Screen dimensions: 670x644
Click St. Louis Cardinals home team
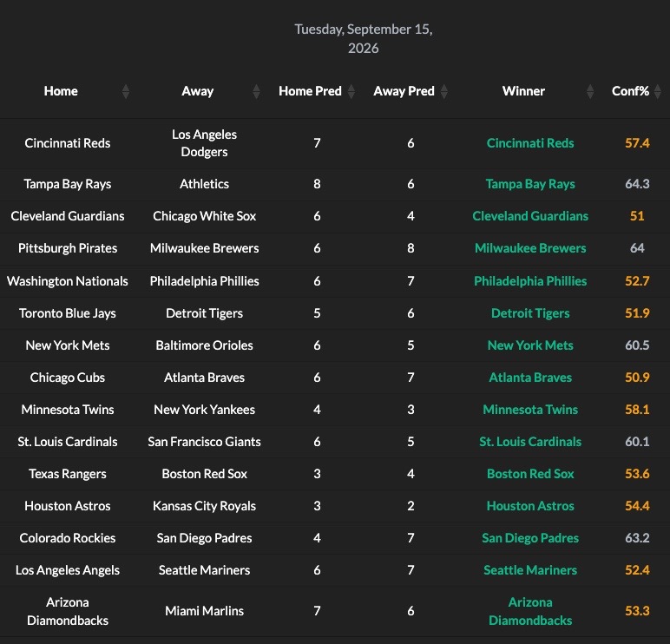[68, 442]
